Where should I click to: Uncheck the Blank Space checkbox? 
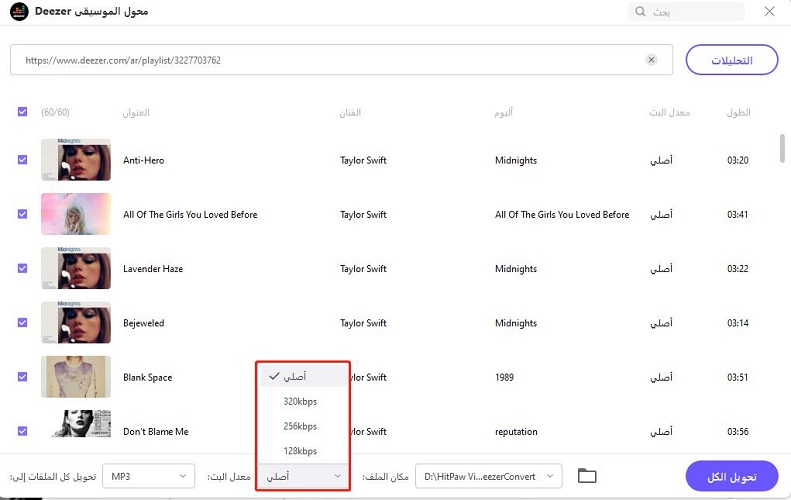(x=22, y=377)
